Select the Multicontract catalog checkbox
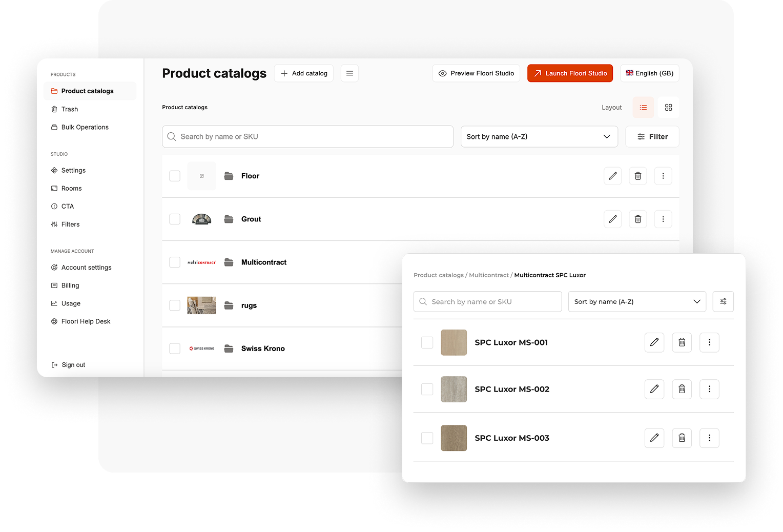The width and height of the screenshot is (783, 532). 175,262
